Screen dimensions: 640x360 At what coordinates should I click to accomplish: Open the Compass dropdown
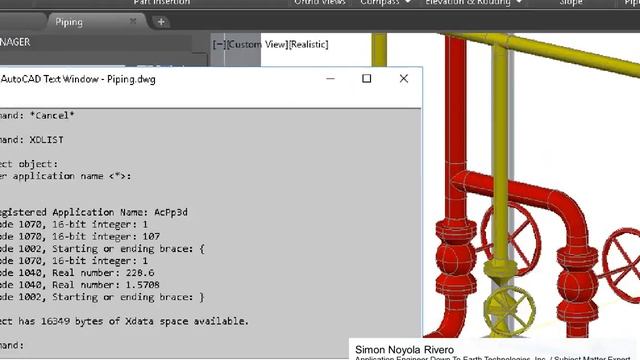(385, 2)
